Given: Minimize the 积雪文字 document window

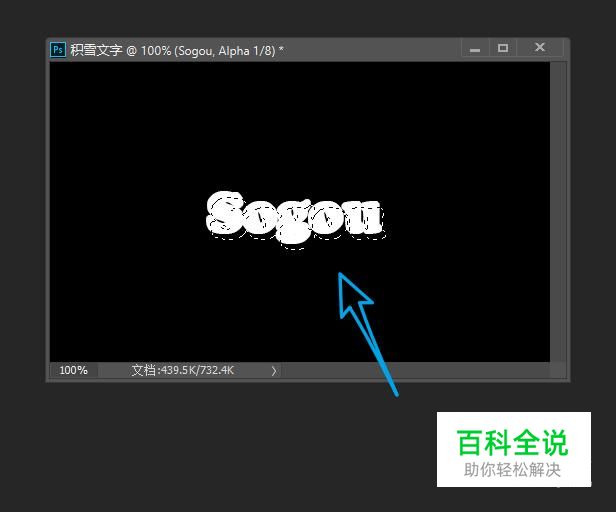Looking at the screenshot, I should 475,48.
